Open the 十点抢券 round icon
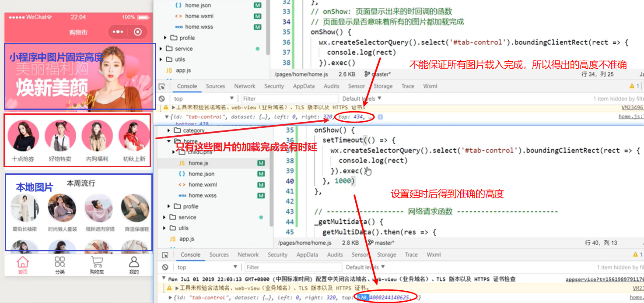The width and height of the screenshot is (644, 303). coord(23,135)
